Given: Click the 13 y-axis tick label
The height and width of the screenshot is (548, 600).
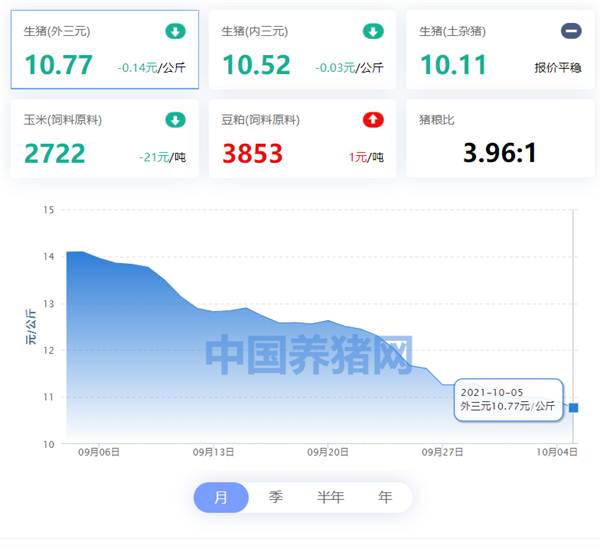Looking at the screenshot, I should click(x=49, y=304).
